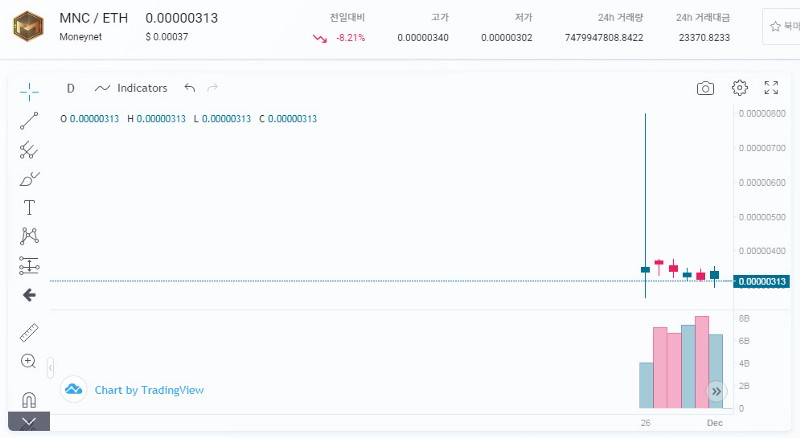The width and height of the screenshot is (800, 438).
Task: Click the 24h turnover value 23370.8233
Action: pos(704,38)
